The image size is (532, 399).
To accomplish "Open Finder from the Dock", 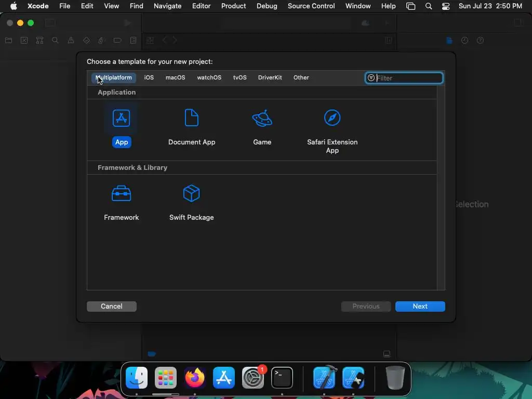I will pyautogui.click(x=137, y=377).
